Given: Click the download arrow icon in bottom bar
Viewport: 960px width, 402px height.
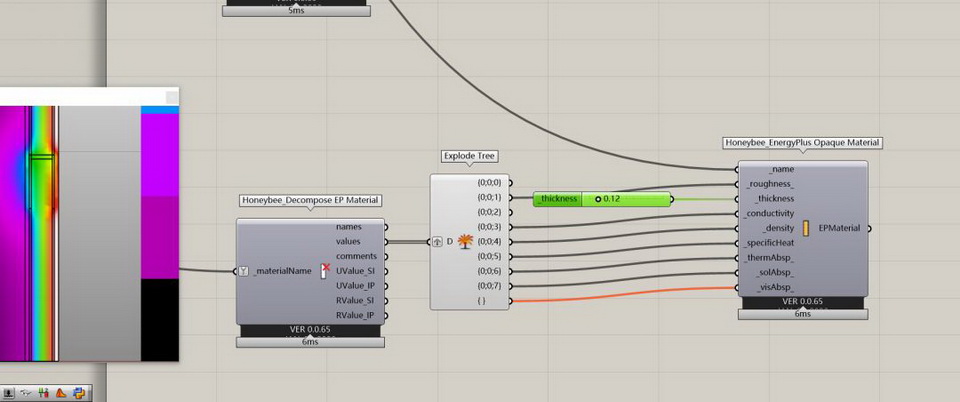Looking at the screenshot, I should point(9,393).
